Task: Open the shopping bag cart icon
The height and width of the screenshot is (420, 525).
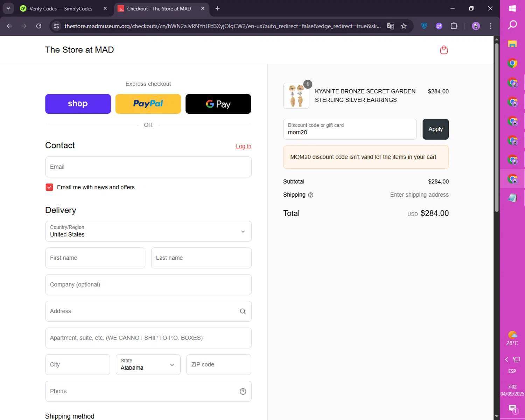Action: coord(444,50)
